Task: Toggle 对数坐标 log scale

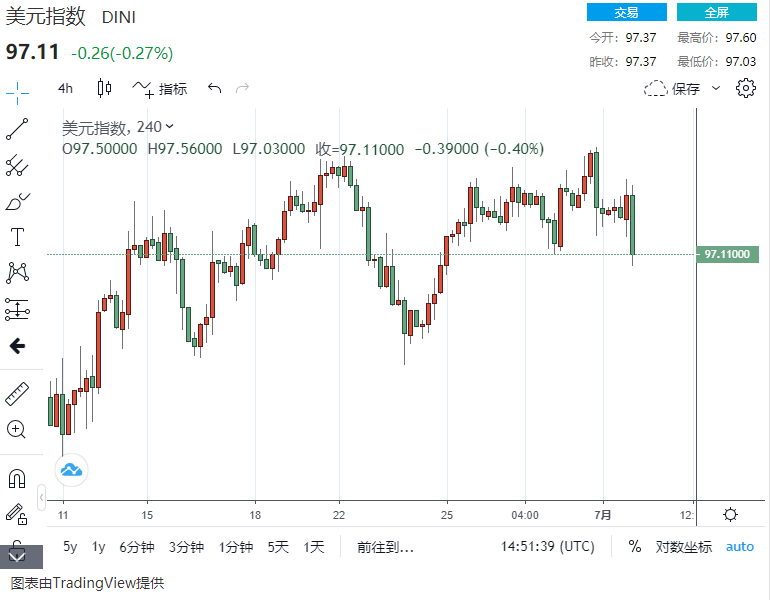Action: pyautogui.click(x=683, y=547)
